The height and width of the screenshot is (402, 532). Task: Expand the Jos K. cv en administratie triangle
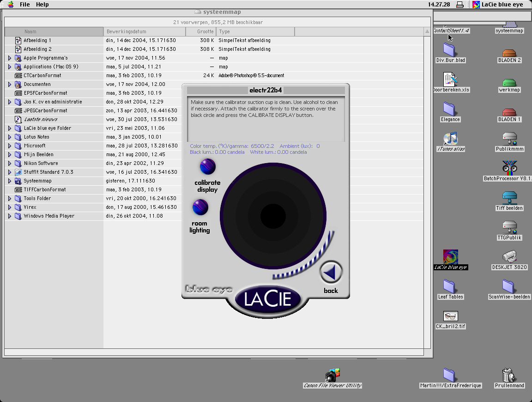[x=10, y=102]
